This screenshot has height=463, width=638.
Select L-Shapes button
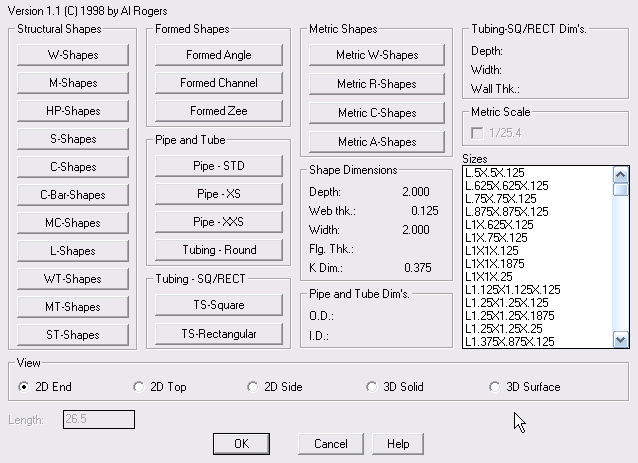(73, 251)
